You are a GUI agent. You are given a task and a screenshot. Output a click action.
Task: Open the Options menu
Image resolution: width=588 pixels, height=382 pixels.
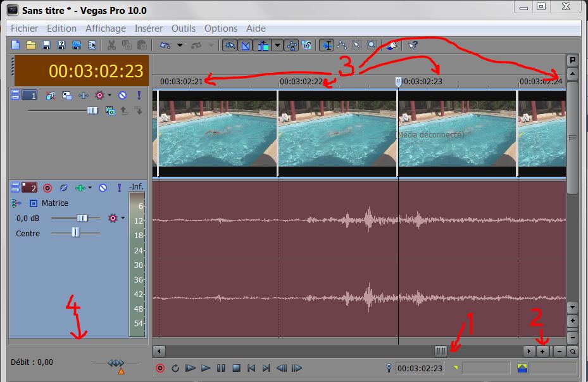pyautogui.click(x=220, y=29)
